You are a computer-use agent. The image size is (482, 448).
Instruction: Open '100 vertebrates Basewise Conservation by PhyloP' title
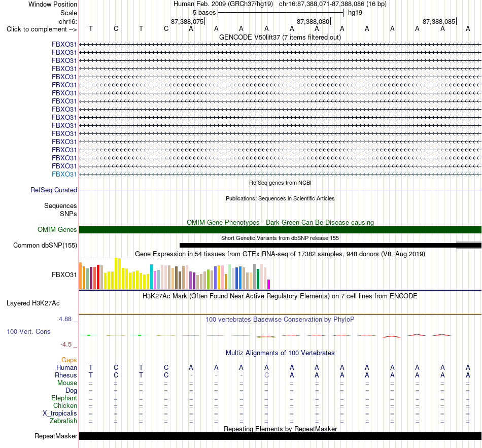[280, 320]
